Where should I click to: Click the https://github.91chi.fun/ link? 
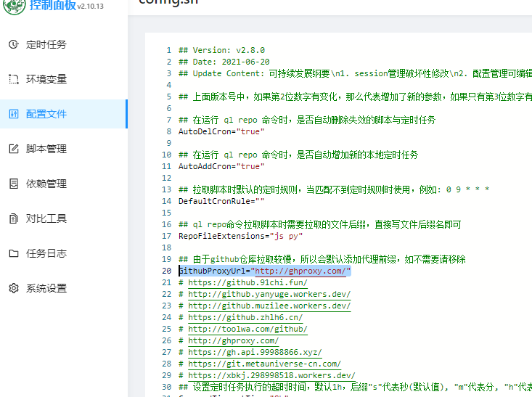click(247, 282)
